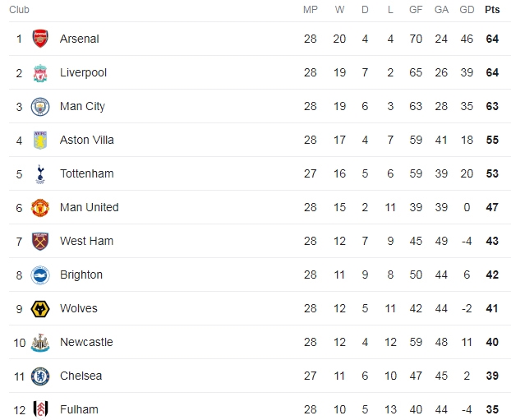Viewport: 511px width, 420px height.
Task: Select the Newcastle crest icon
Action: [x=40, y=343]
